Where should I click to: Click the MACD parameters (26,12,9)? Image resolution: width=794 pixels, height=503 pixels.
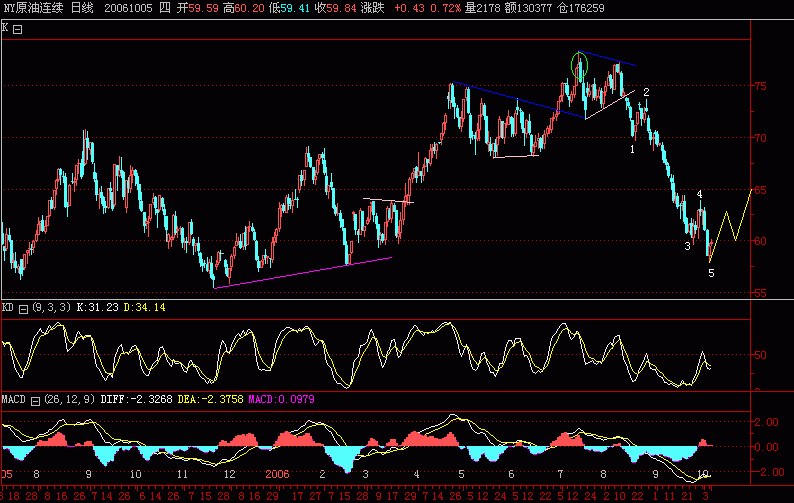(69, 399)
